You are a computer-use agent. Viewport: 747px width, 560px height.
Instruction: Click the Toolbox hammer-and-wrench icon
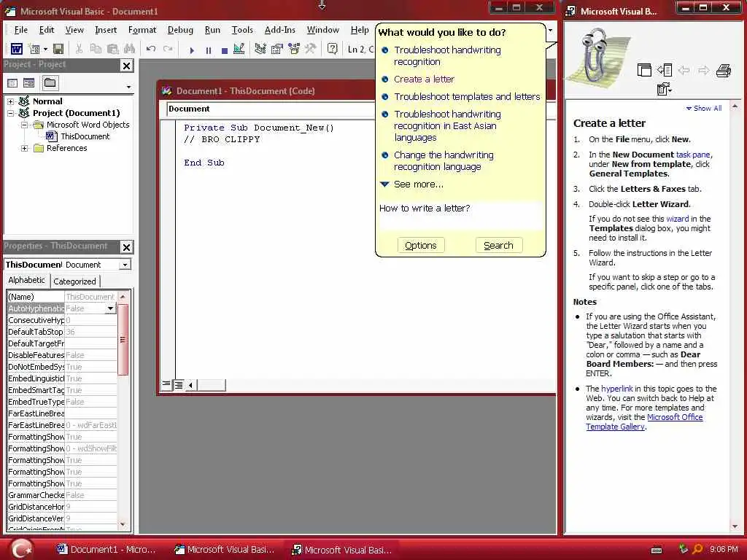point(310,49)
